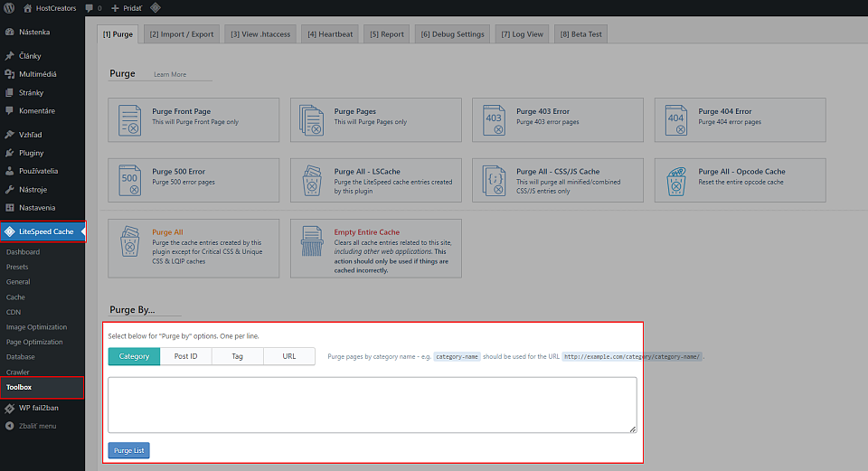868x471 pixels.
Task: Click the Purge Front Page document icon
Action: click(129, 120)
